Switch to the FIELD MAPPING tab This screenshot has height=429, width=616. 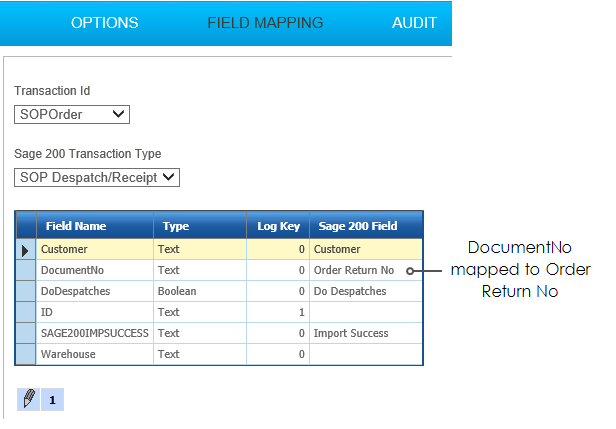[x=265, y=22]
